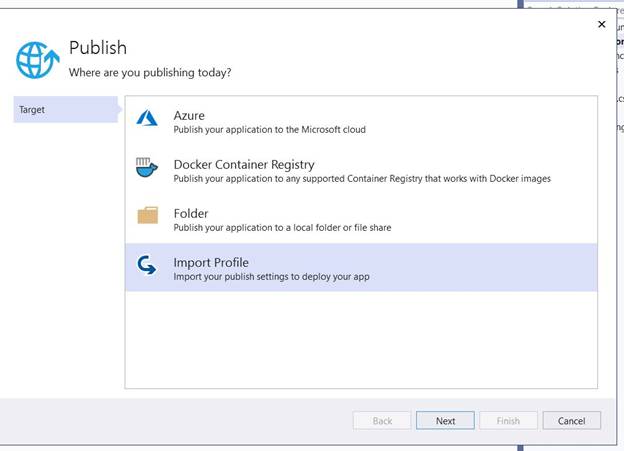Click the Finish button
624x451 pixels.
coord(508,421)
